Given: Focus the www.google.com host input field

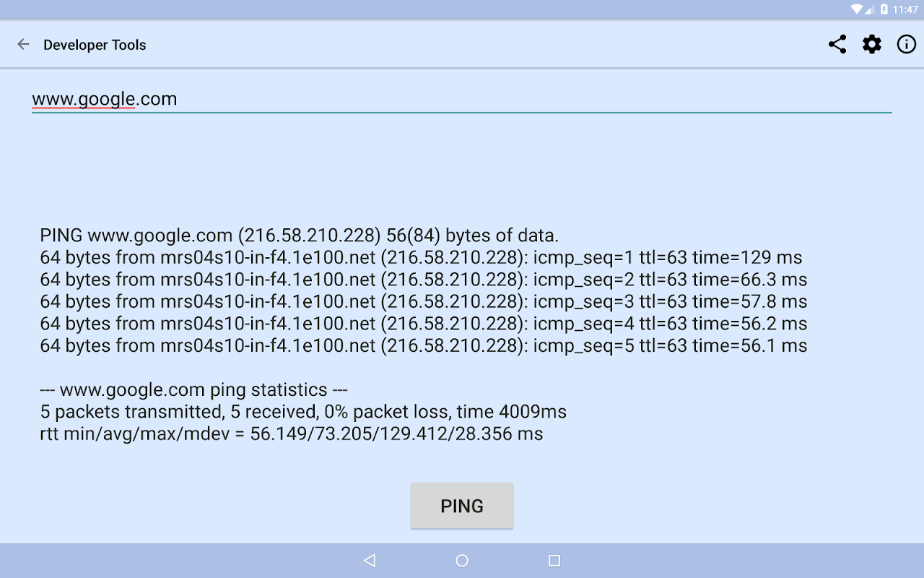Looking at the screenshot, I should (x=462, y=99).
